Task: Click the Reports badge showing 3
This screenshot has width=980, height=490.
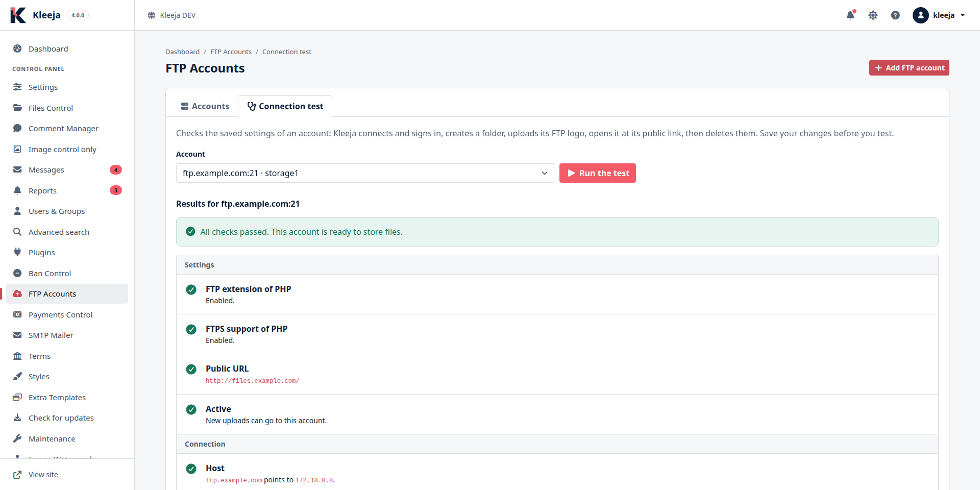Action: point(116,190)
